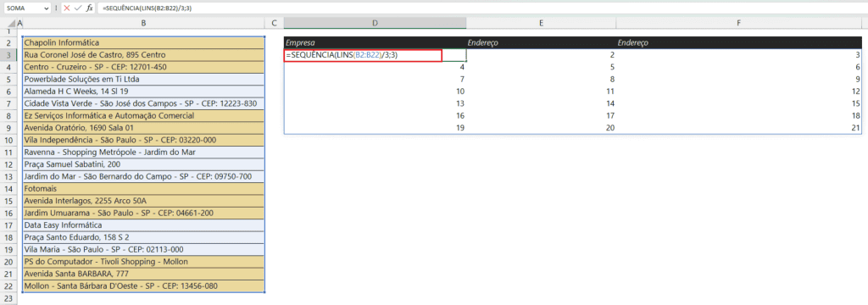Click cell with value 14
The image size is (868, 305).
click(x=541, y=103)
